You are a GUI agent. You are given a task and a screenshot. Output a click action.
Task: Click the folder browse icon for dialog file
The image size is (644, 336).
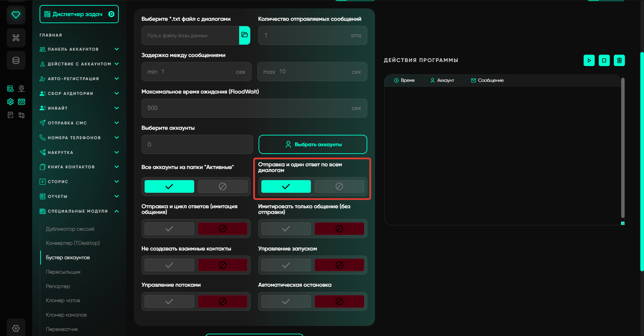245,35
